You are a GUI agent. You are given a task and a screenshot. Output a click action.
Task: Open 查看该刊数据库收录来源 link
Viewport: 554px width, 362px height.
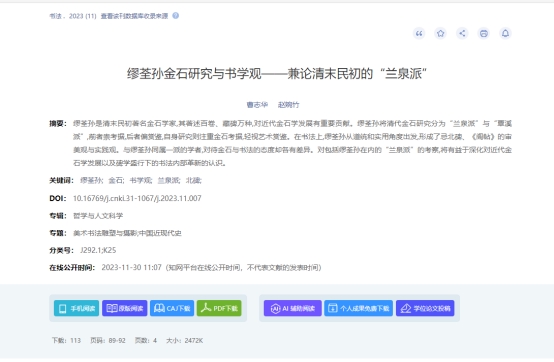[x=135, y=16]
